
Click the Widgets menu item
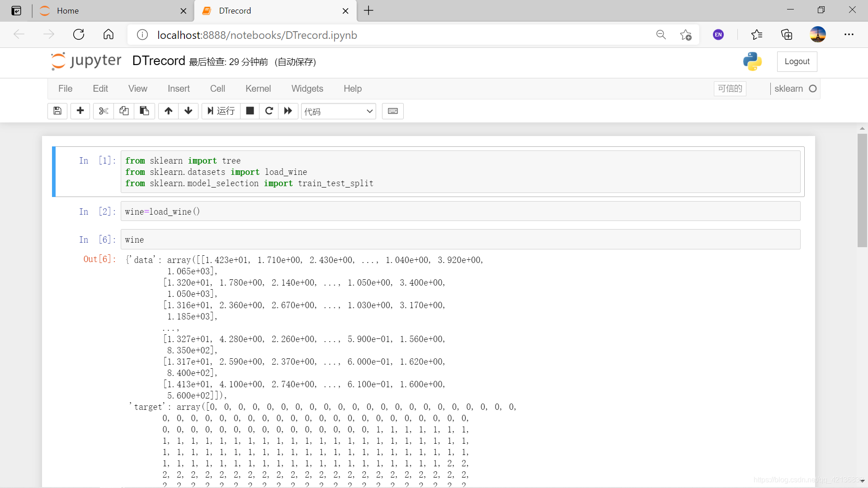307,88
